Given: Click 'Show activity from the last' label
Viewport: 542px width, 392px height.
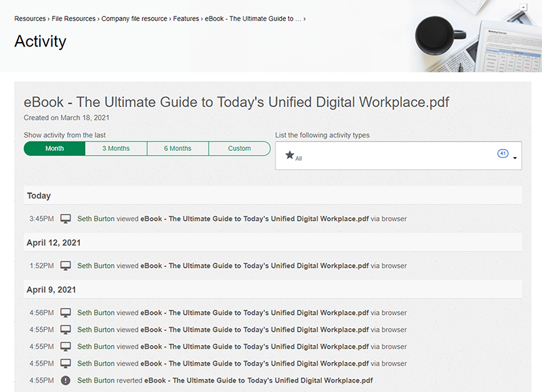Looking at the screenshot, I should (64, 135).
